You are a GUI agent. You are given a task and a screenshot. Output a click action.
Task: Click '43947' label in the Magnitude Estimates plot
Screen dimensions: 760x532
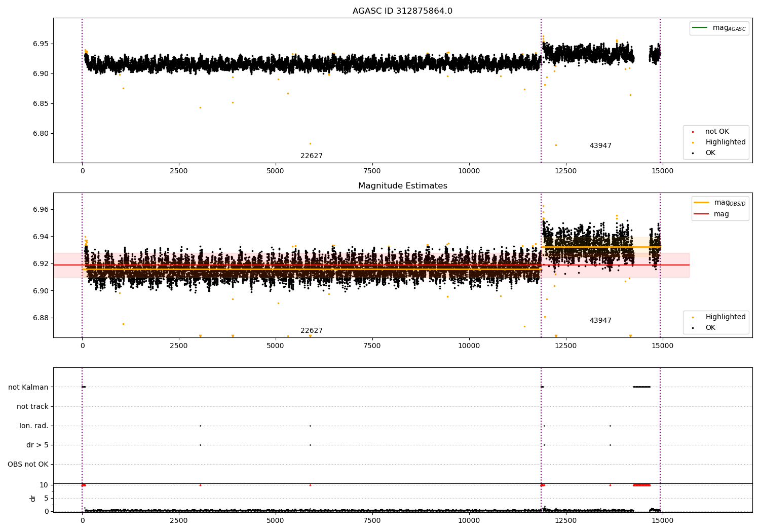pos(600,321)
